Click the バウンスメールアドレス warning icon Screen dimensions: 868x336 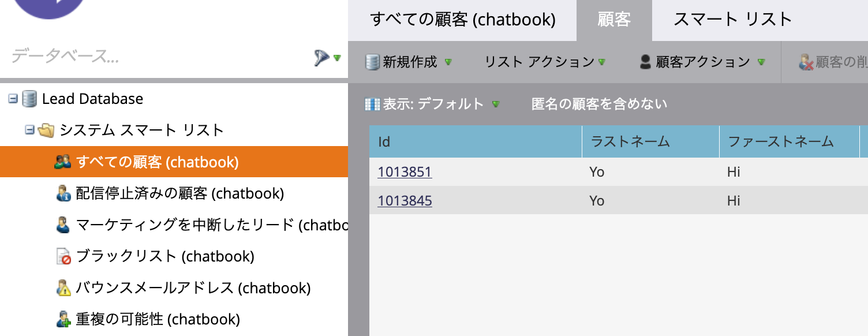coord(63,288)
